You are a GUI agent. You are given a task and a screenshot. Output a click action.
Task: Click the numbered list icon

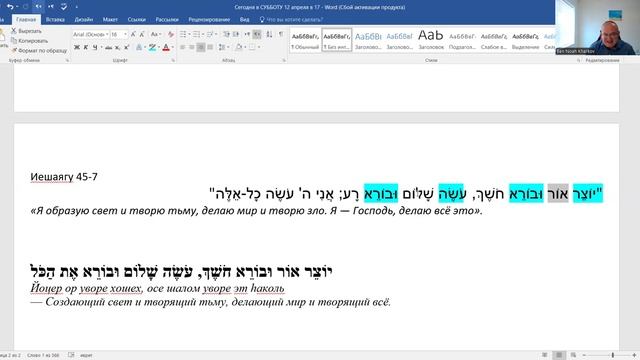[196, 35]
